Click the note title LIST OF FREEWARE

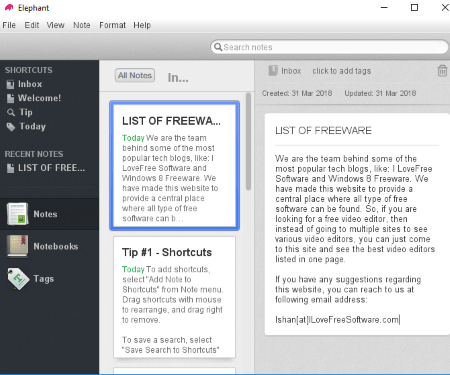[323, 130]
